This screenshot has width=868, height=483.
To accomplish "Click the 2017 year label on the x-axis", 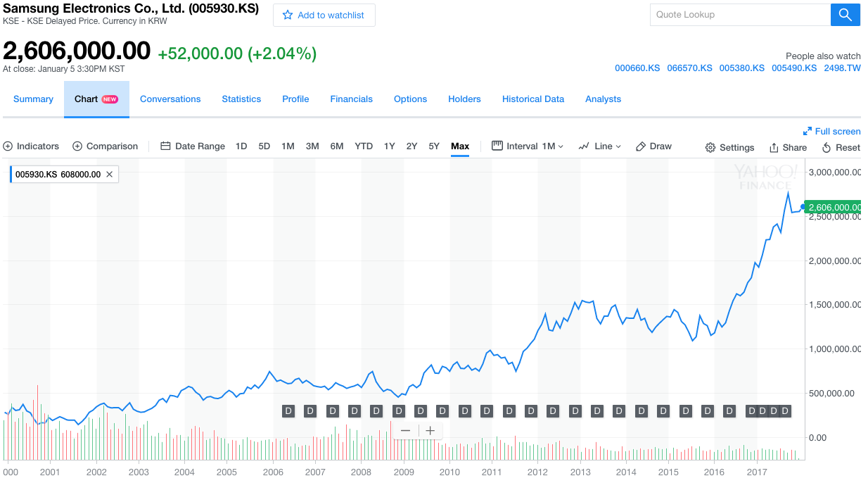I will pyautogui.click(x=757, y=472).
